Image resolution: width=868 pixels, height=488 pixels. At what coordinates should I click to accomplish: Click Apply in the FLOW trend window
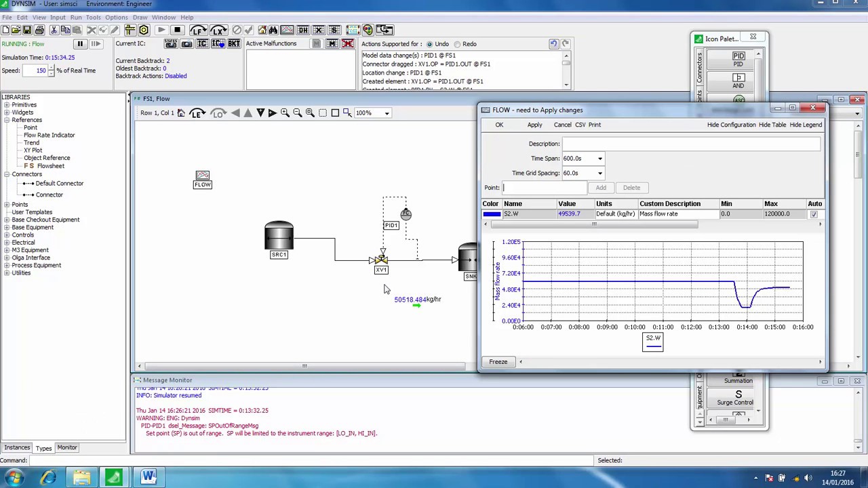coord(534,125)
